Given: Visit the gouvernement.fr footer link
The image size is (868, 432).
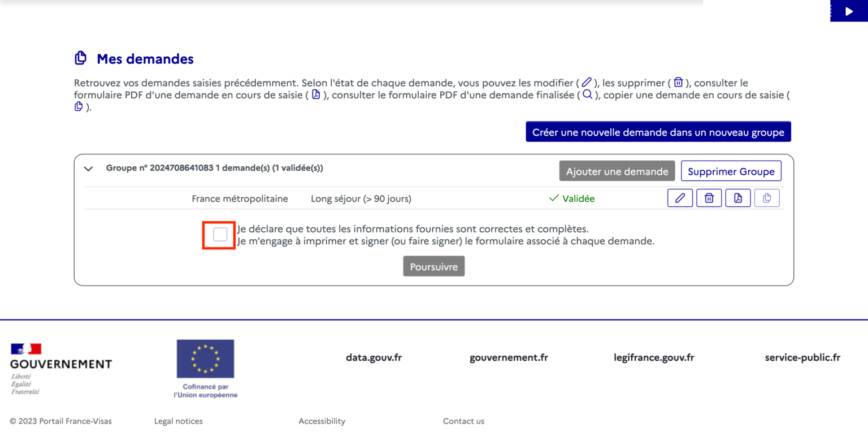Looking at the screenshot, I should click(509, 357).
